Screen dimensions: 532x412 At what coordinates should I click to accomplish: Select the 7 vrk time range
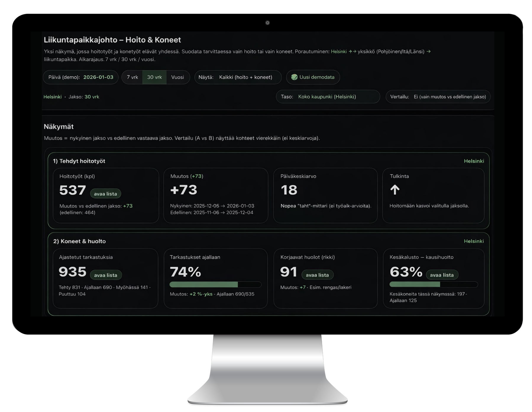[132, 77]
